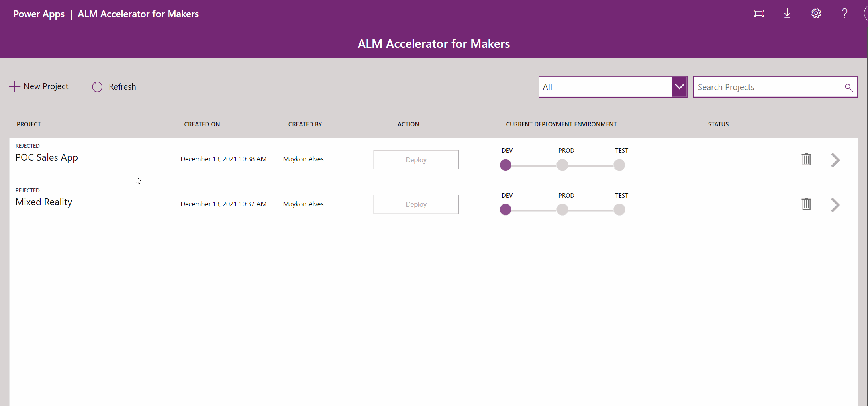
Task: Click the Deploy button for Mixed Reality
Action: click(x=416, y=204)
